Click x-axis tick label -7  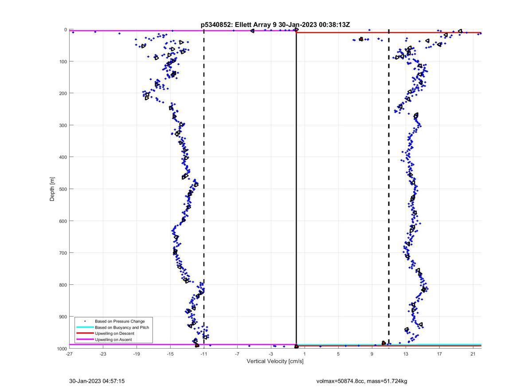click(237, 354)
